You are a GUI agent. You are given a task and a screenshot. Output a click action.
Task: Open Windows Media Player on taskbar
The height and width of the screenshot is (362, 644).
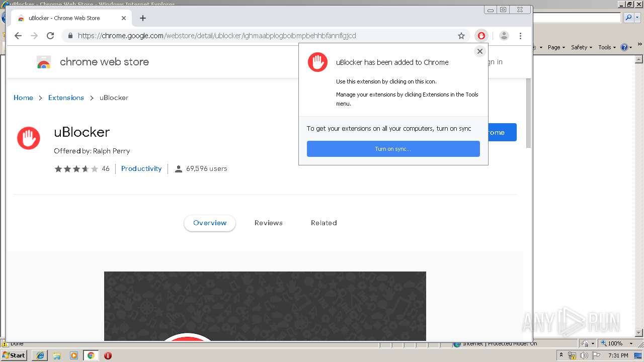point(74,355)
